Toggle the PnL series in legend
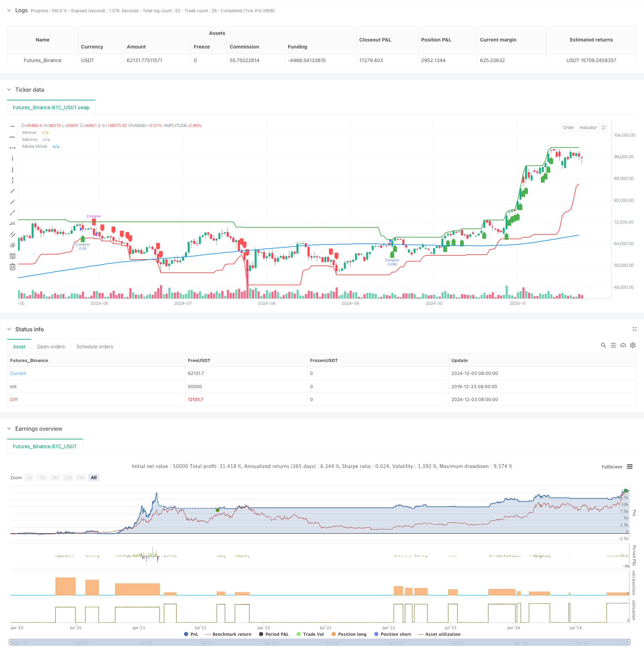This screenshot has height=656, width=644. pos(191,634)
